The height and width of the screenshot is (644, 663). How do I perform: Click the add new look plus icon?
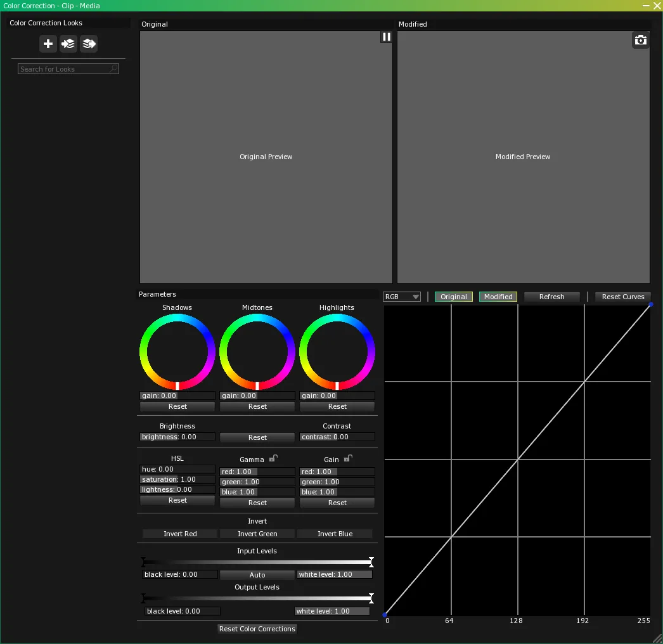coord(48,44)
